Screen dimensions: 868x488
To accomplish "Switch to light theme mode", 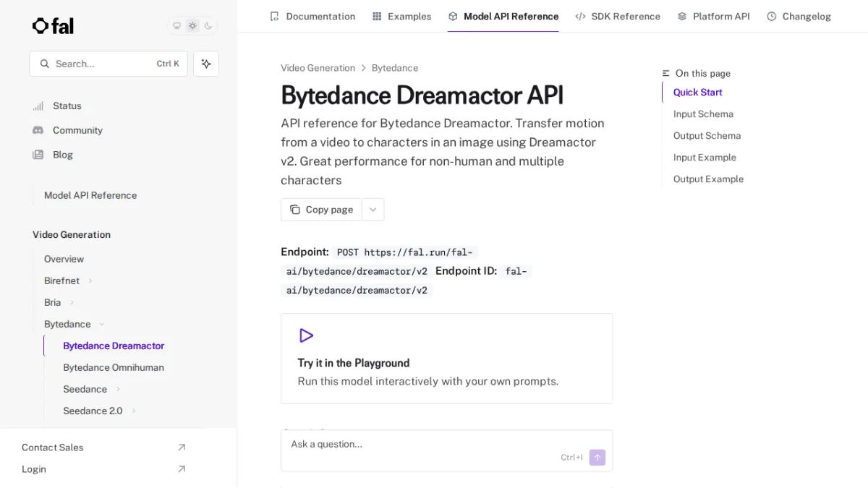I will pos(192,26).
